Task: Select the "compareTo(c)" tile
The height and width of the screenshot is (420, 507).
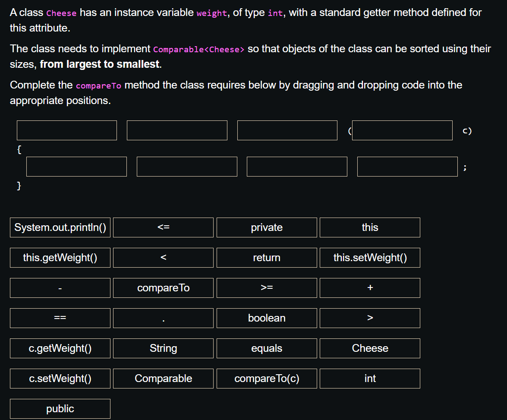Action: click(x=266, y=378)
